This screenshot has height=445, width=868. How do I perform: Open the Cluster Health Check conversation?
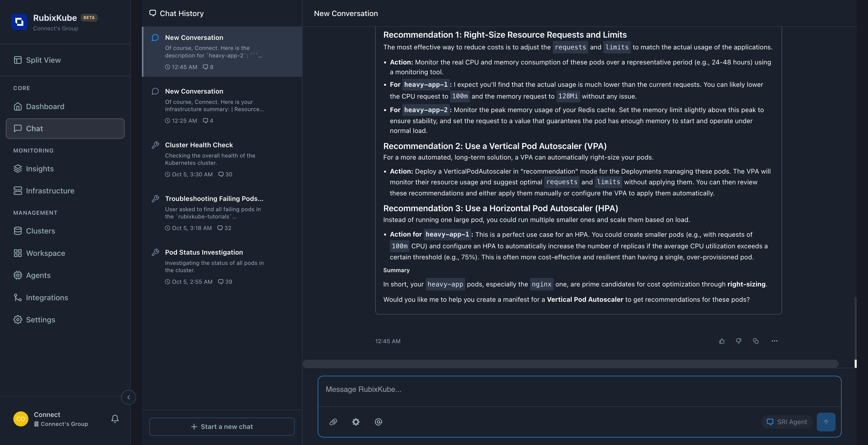click(x=214, y=159)
